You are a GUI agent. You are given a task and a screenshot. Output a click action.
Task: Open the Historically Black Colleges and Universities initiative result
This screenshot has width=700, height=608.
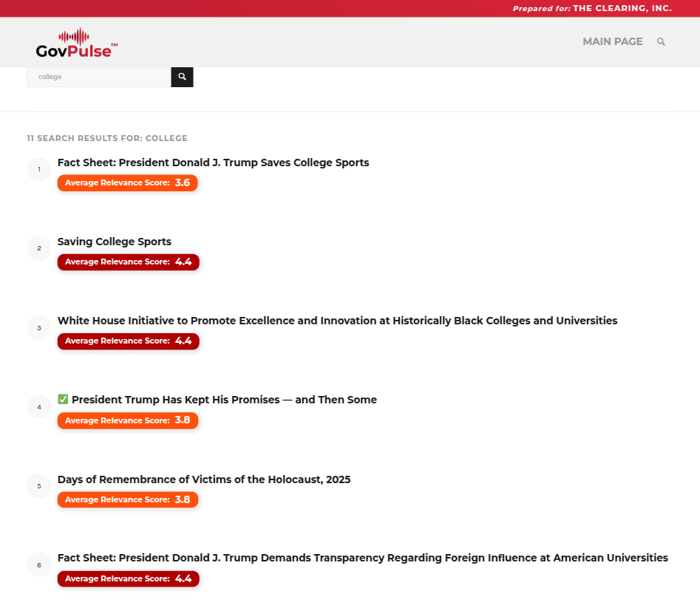pyautogui.click(x=338, y=321)
